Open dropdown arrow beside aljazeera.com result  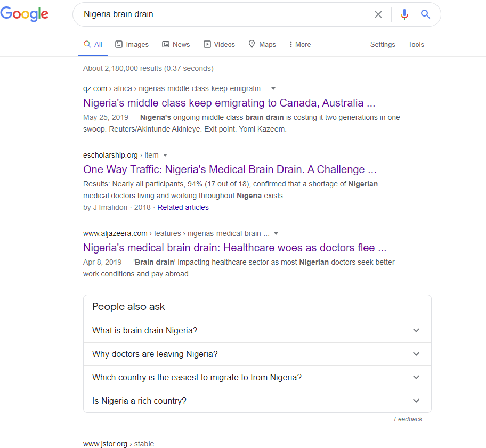pos(276,233)
